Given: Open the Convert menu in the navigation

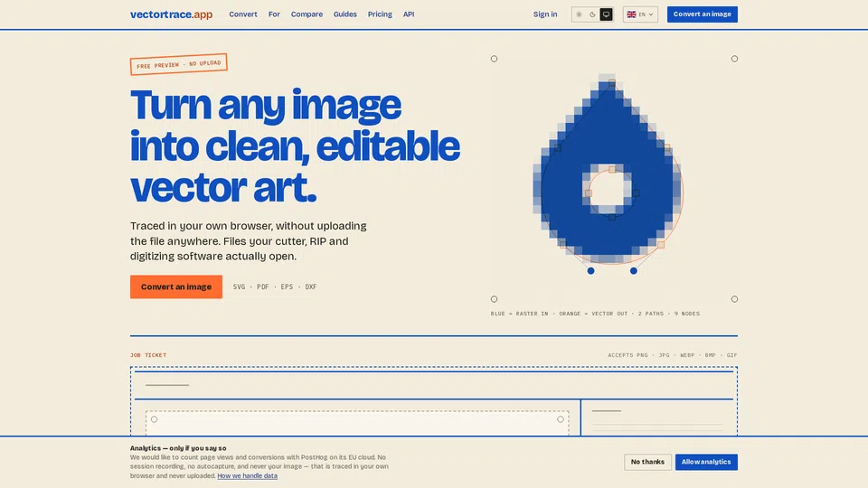Looking at the screenshot, I should tap(243, 14).
